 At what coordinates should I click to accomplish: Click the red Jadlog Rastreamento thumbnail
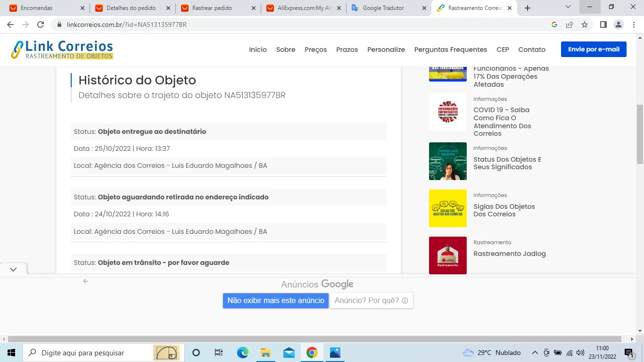coord(448,255)
